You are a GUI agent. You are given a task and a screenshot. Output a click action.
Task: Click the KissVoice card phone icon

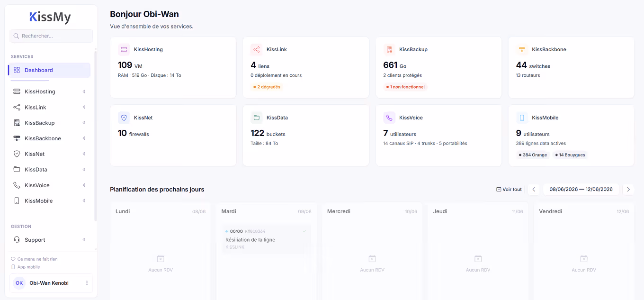pyautogui.click(x=389, y=118)
